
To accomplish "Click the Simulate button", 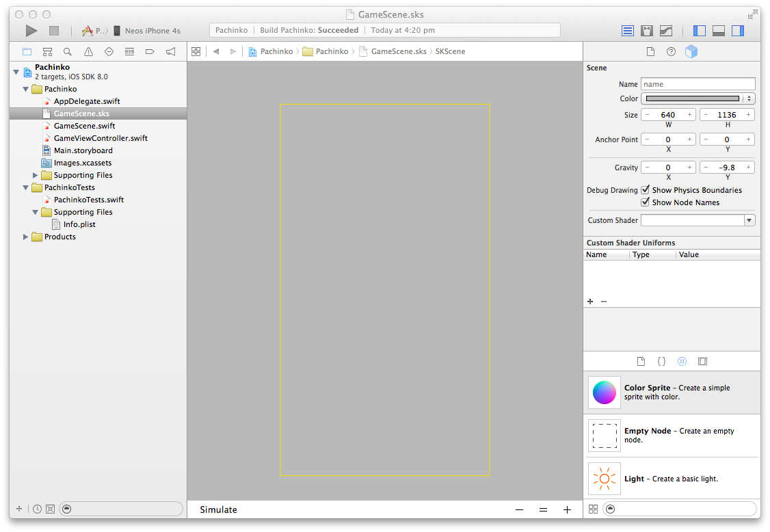I will pyautogui.click(x=218, y=509).
